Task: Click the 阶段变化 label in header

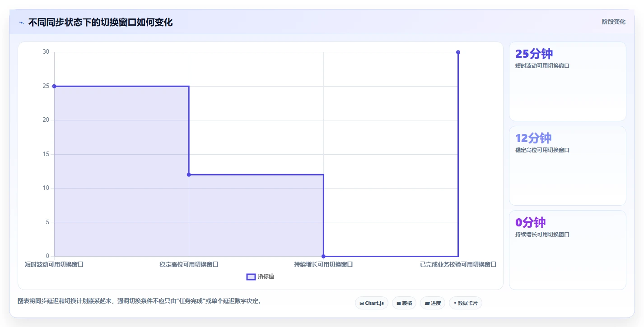Action: click(x=614, y=22)
